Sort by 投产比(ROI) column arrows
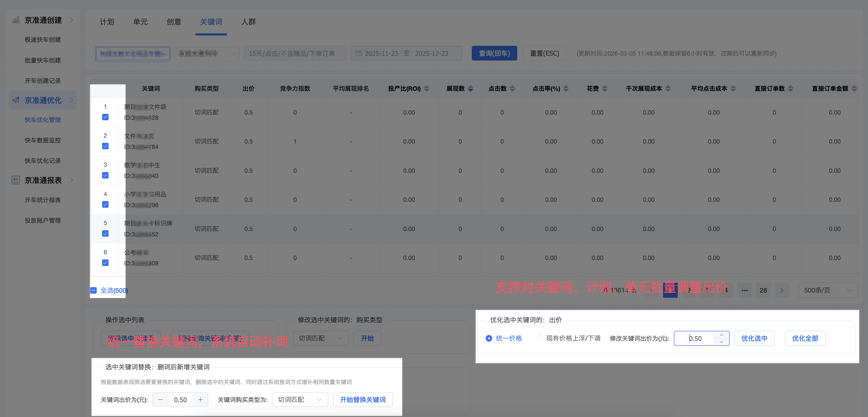Screen dimensions: 868x417 click(427, 89)
